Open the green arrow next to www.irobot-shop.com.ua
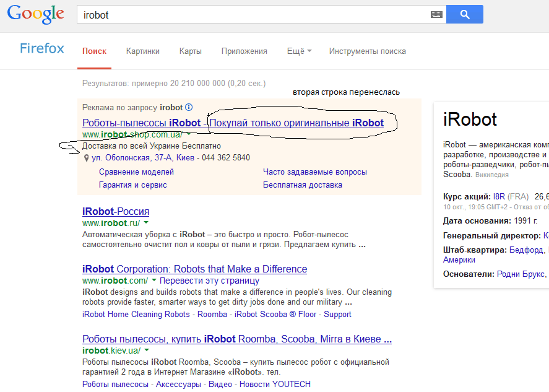549x392 pixels. tap(188, 134)
